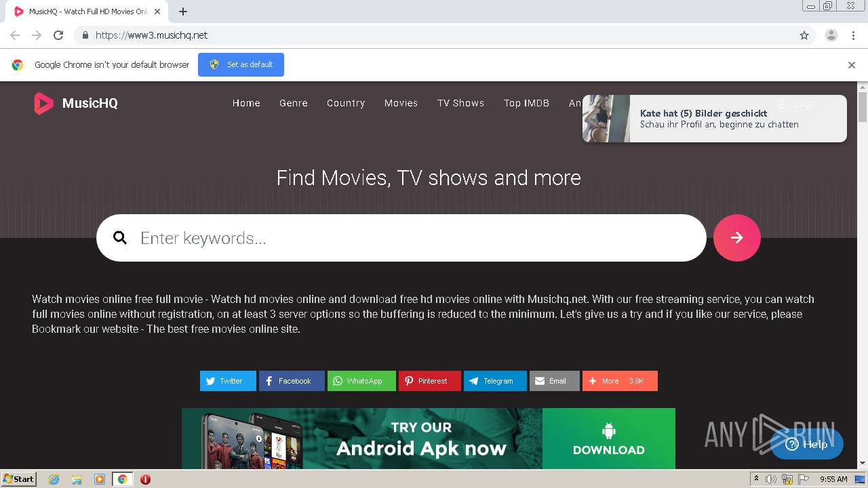This screenshot has height=488, width=868.
Task: Open the Chrome profile avatar
Action: tap(831, 35)
